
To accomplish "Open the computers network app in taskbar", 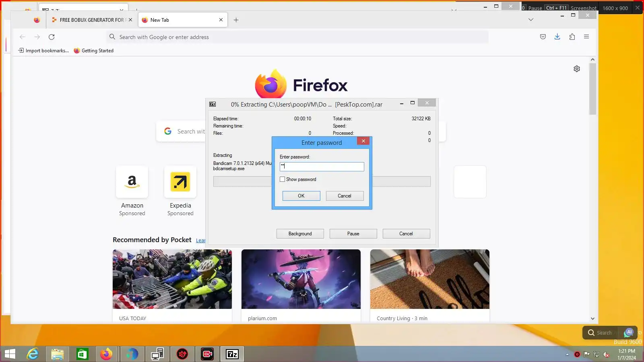I will (157, 354).
